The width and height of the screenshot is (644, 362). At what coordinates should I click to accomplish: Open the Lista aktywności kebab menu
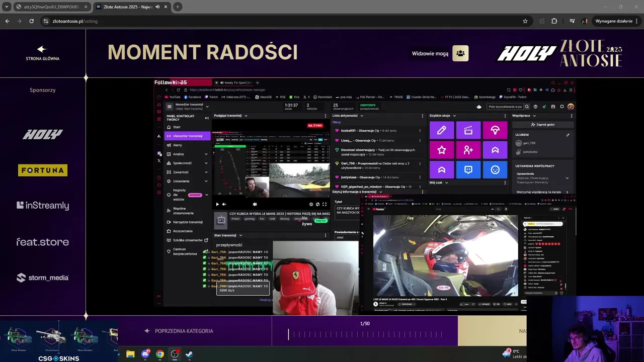coord(422,116)
